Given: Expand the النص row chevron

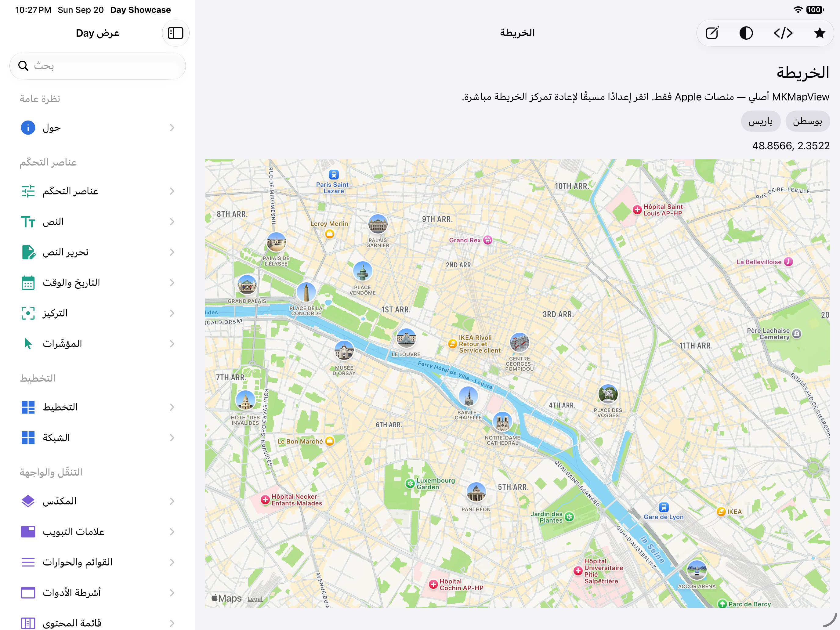Looking at the screenshot, I should [172, 221].
